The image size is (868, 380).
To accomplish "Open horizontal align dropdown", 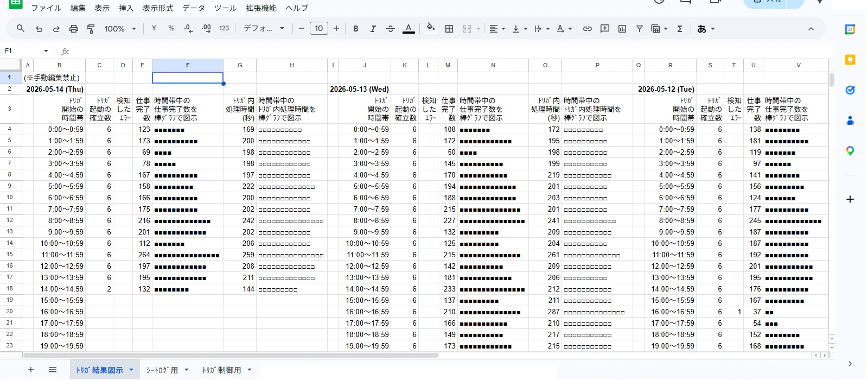I will tap(497, 29).
